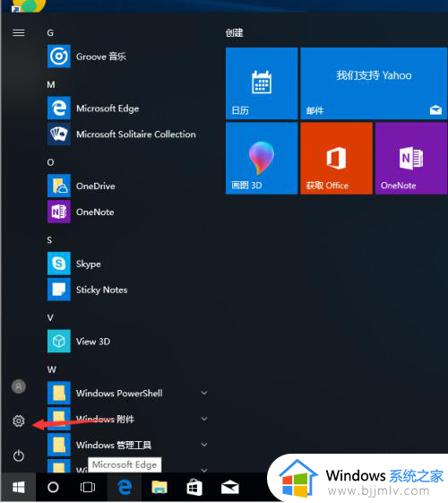The height and width of the screenshot is (503, 448).
Task: Open Mail app from taskbar
Action: pyautogui.click(x=229, y=488)
